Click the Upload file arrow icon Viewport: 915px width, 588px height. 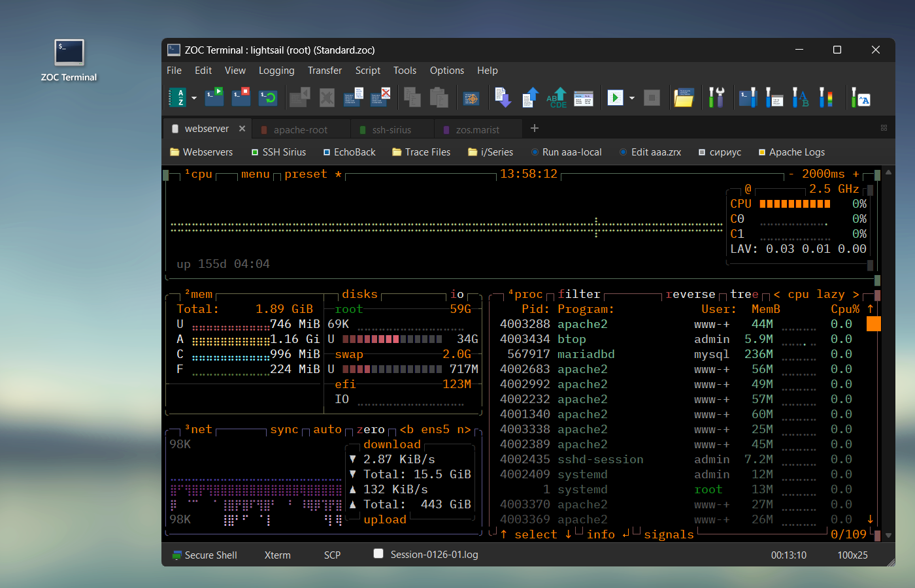pos(530,98)
